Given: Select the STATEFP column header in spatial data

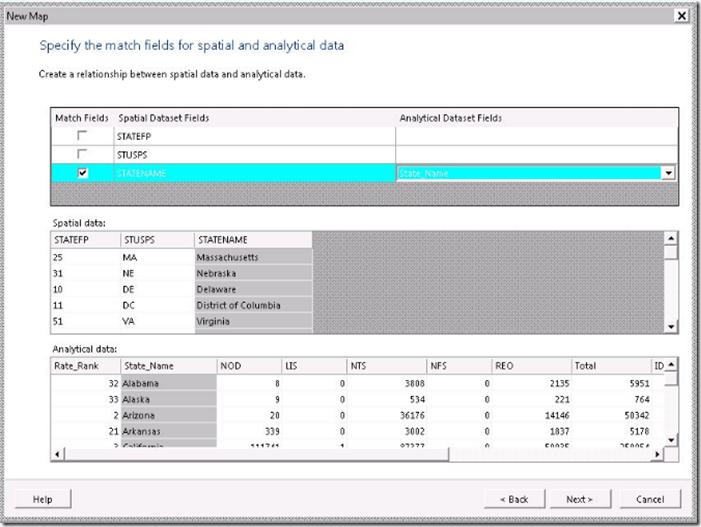Looking at the screenshot, I should point(86,240).
